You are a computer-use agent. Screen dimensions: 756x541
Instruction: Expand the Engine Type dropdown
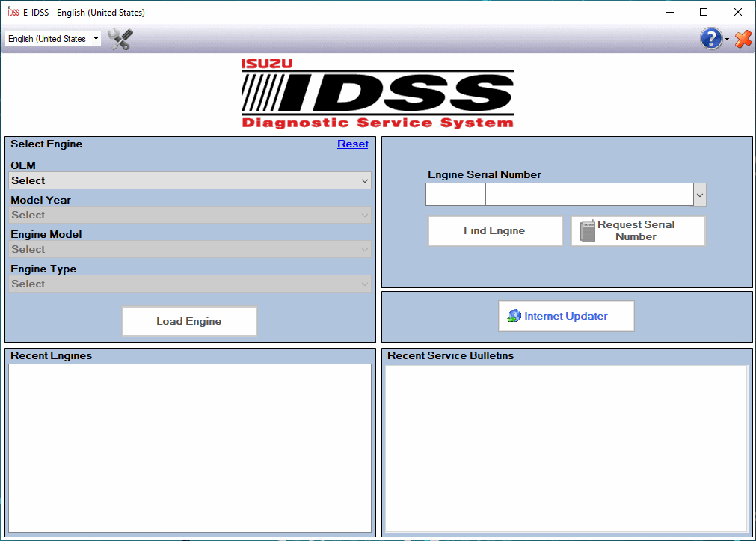(x=189, y=284)
